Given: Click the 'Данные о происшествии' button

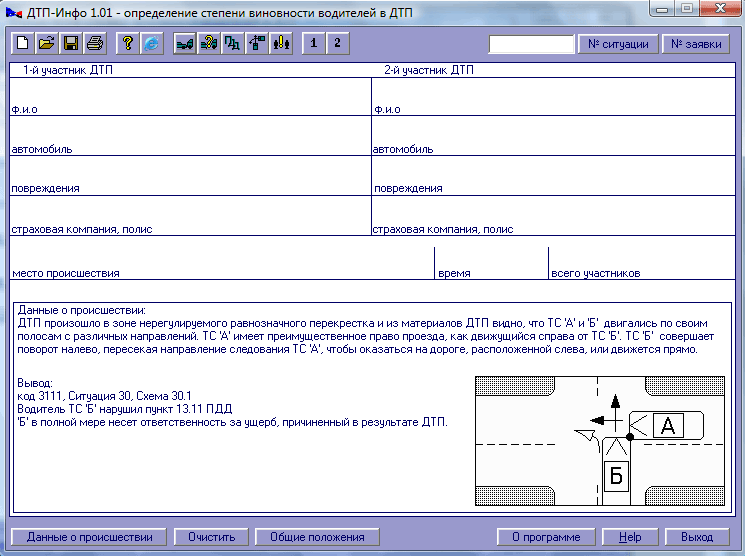Looking at the screenshot, I should [x=89, y=537].
